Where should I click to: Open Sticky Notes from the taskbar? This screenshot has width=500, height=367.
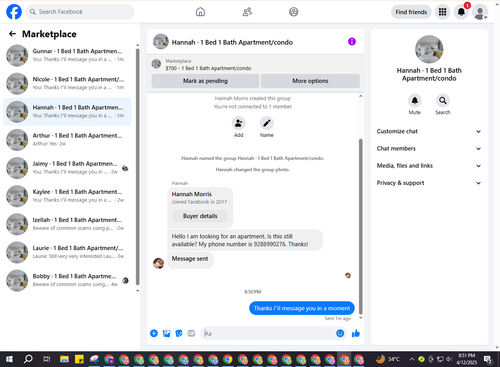[x=79, y=359]
